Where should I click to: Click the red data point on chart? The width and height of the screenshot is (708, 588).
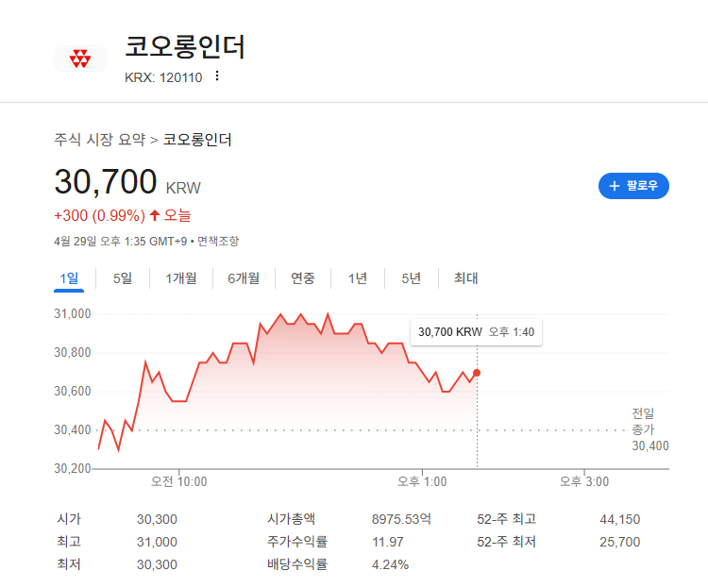[477, 373]
